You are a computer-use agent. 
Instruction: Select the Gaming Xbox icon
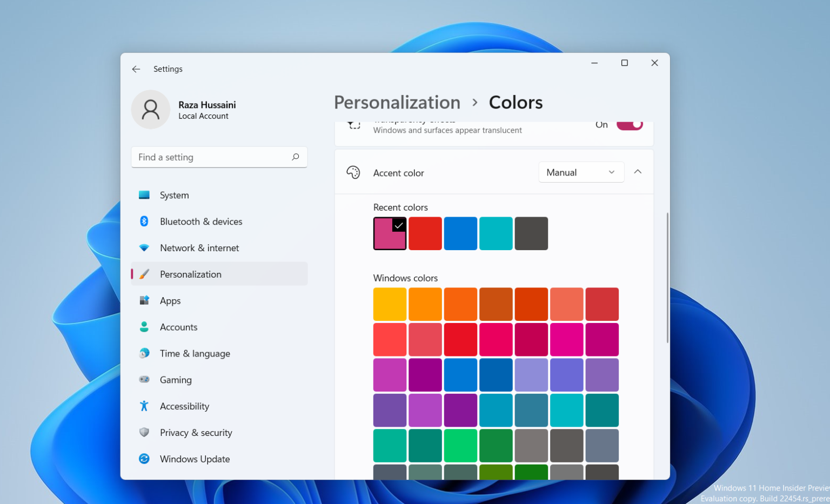click(x=144, y=380)
